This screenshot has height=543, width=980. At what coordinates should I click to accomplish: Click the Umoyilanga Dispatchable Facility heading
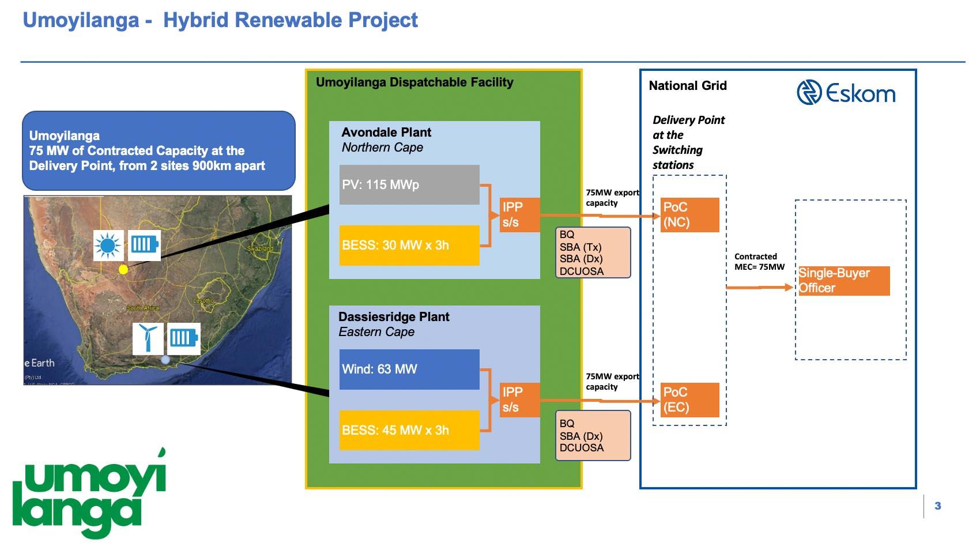click(414, 82)
